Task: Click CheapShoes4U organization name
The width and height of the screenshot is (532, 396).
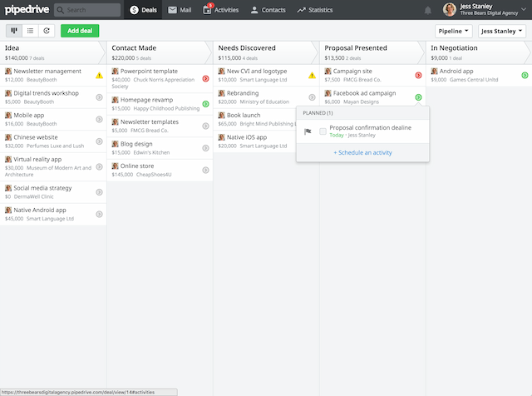Action: click(x=154, y=175)
